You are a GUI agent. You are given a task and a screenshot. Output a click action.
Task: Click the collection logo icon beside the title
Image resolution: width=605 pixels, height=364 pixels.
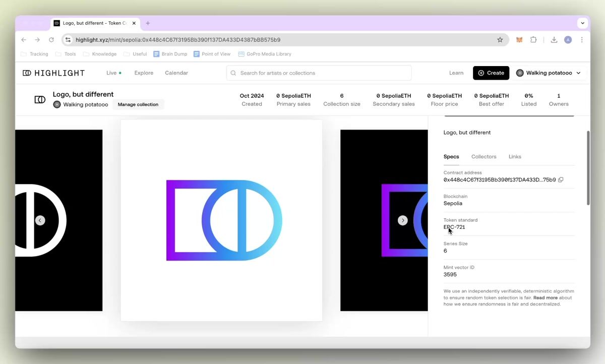point(40,99)
